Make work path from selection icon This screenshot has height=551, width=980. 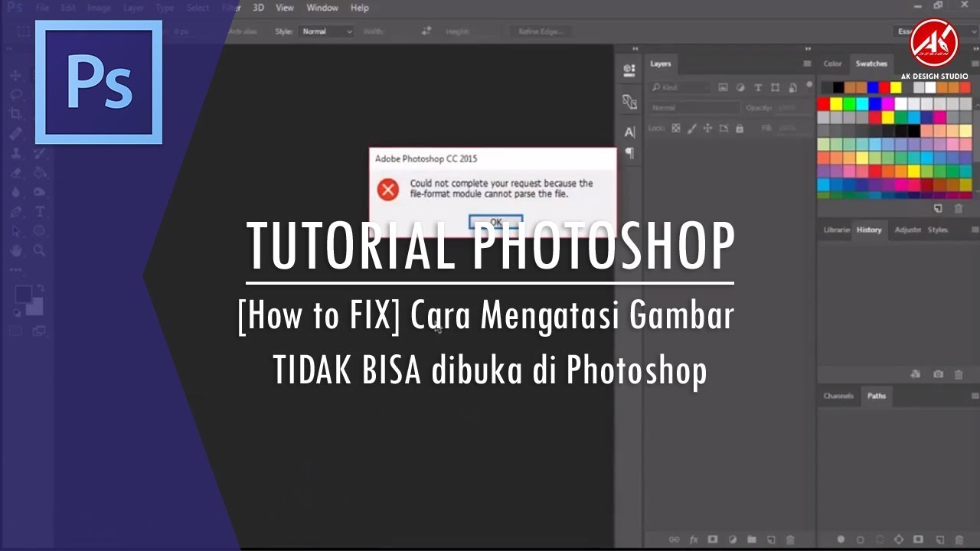(899, 540)
